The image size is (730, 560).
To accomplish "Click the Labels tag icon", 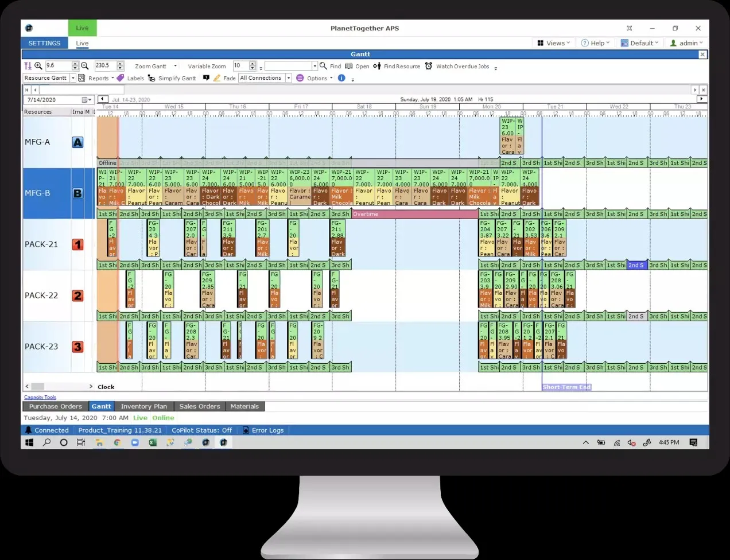I will coord(120,78).
